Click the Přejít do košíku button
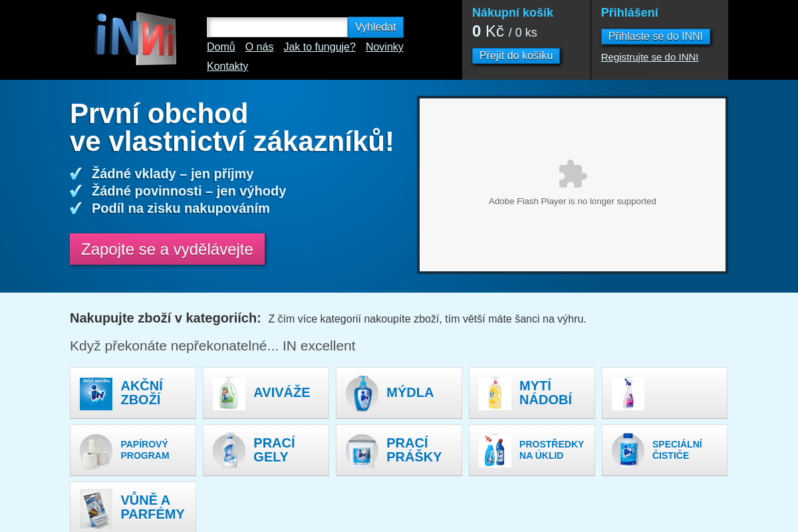 (516, 56)
